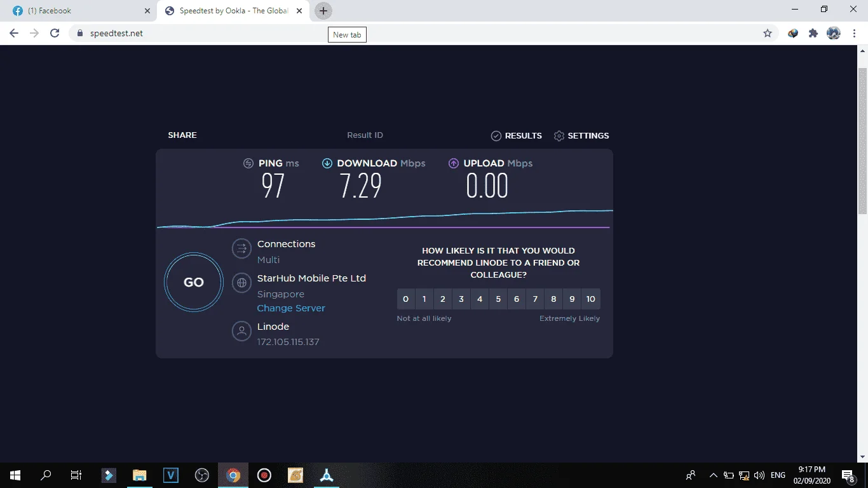Viewport: 868px width, 488px height.
Task: Open the Chrome extensions puzzle icon
Action: pyautogui.click(x=813, y=33)
